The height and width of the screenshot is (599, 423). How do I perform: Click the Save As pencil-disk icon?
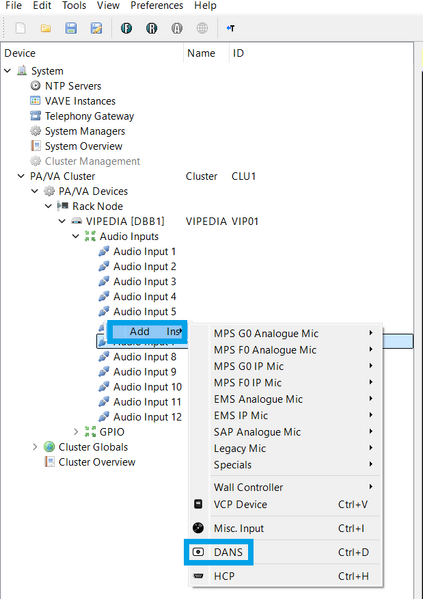click(x=96, y=28)
